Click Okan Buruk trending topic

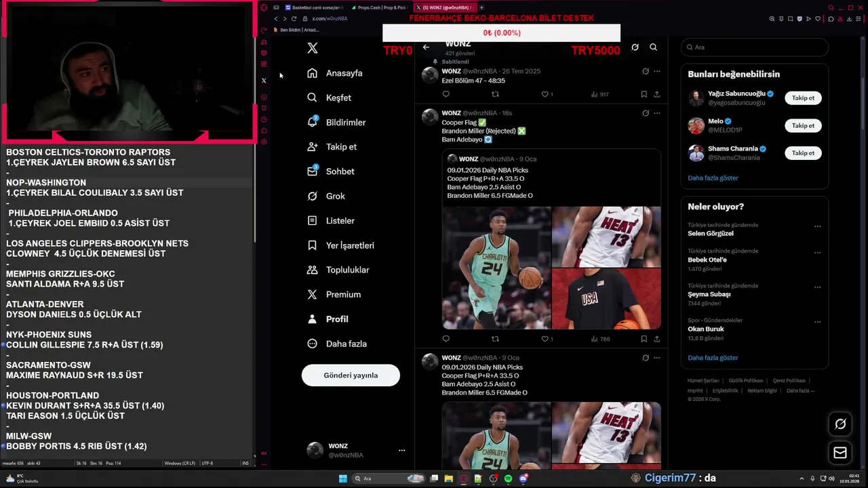point(706,329)
